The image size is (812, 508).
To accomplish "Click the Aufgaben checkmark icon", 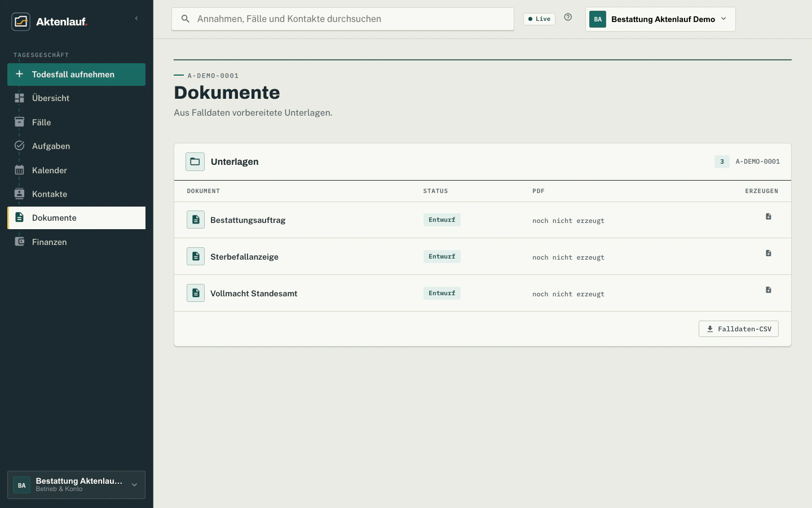I will click(x=19, y=146).
